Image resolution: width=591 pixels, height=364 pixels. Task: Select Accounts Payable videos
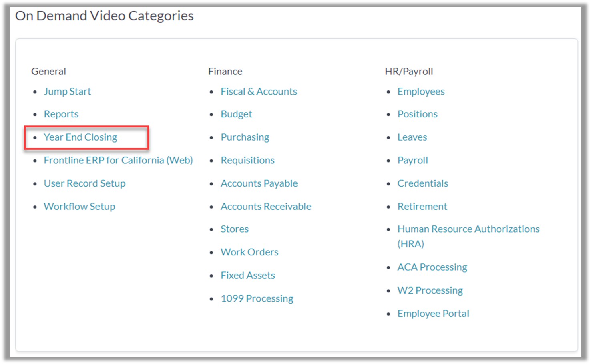point(259,183)
